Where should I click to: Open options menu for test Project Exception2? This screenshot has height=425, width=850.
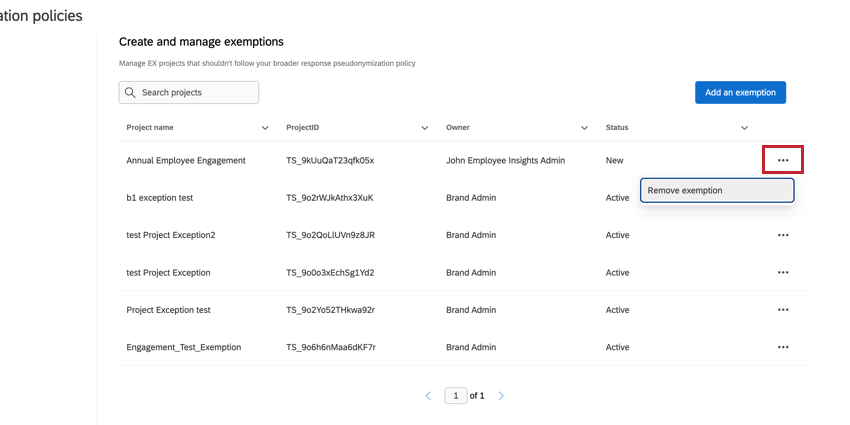tap(783, 235)
